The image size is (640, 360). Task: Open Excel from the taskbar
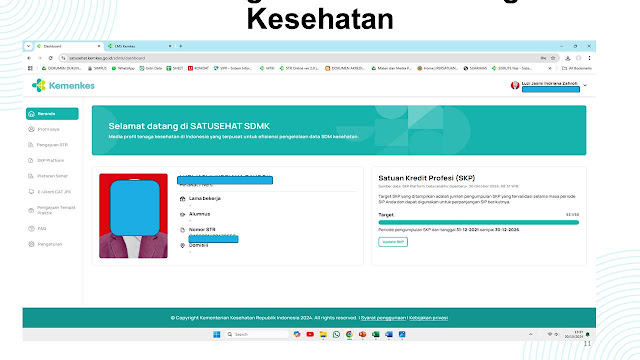pyautogui.click(x=376, y=334)
